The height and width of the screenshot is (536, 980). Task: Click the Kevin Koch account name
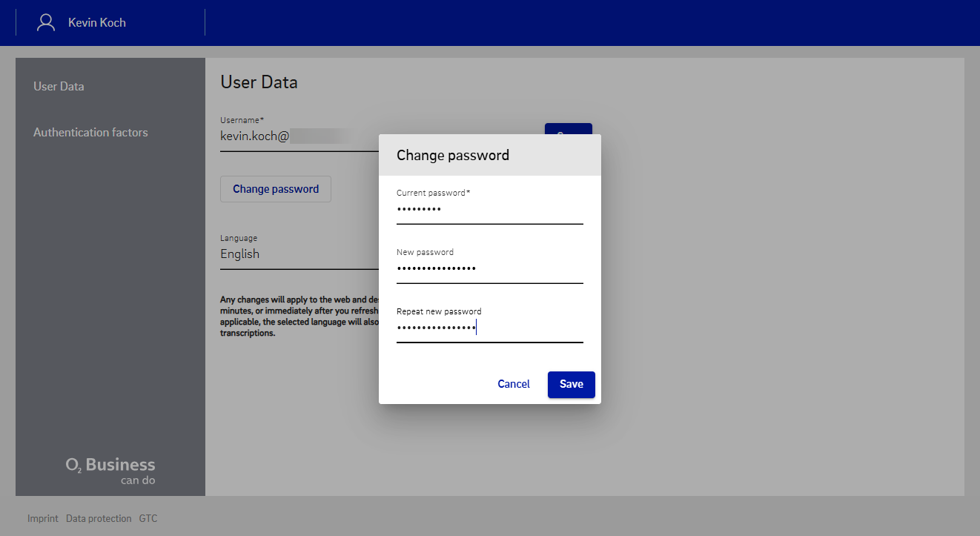point(97,22)
